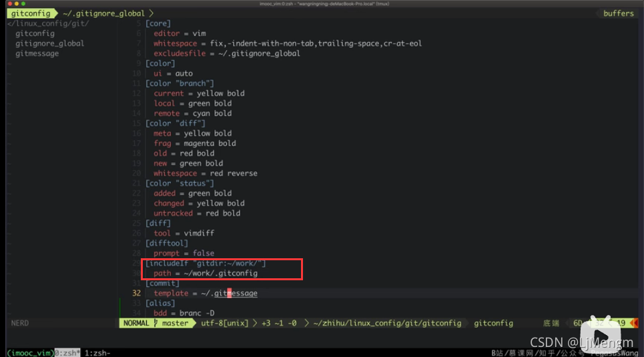
Task: Click the green macOS zoom window button
Action: pos(23,4)
